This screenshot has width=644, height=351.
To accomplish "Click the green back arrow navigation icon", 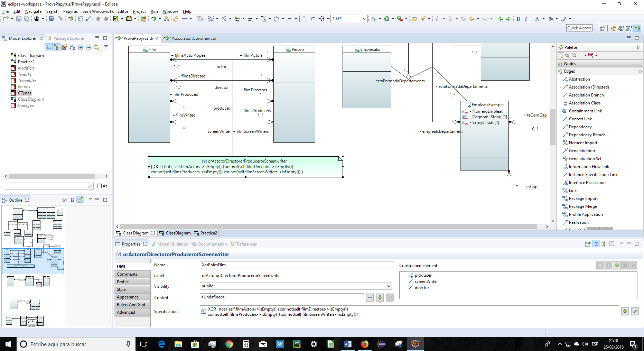I will [500, 19].
